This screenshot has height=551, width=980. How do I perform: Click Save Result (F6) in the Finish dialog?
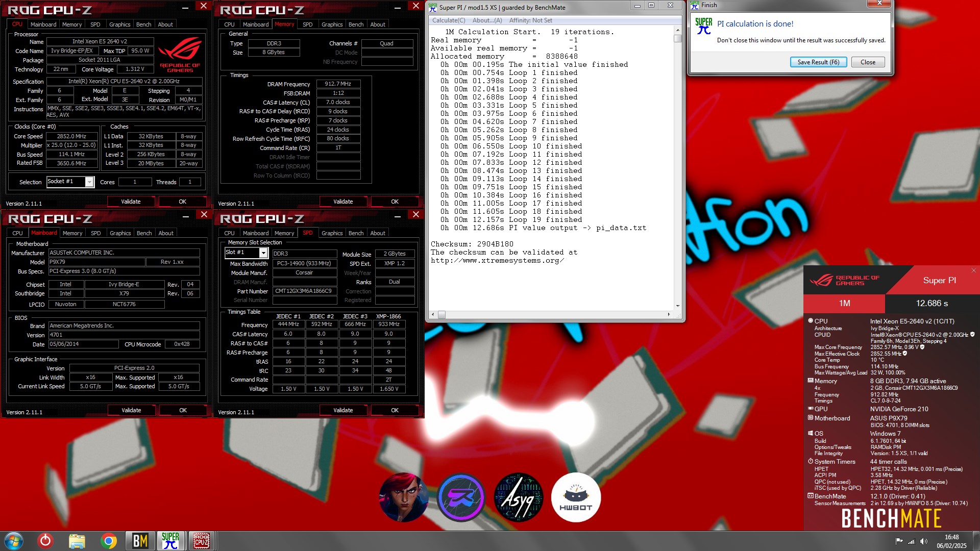818,62
